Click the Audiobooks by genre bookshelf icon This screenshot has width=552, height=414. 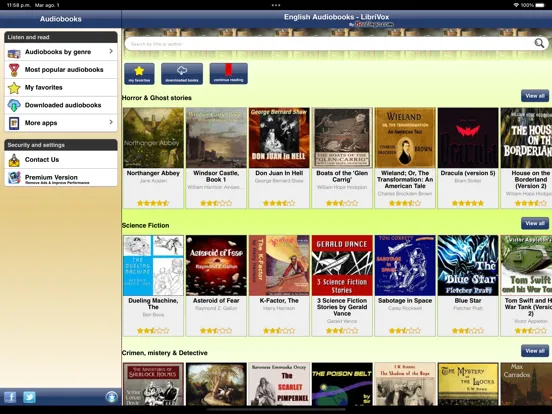point(14,52)
